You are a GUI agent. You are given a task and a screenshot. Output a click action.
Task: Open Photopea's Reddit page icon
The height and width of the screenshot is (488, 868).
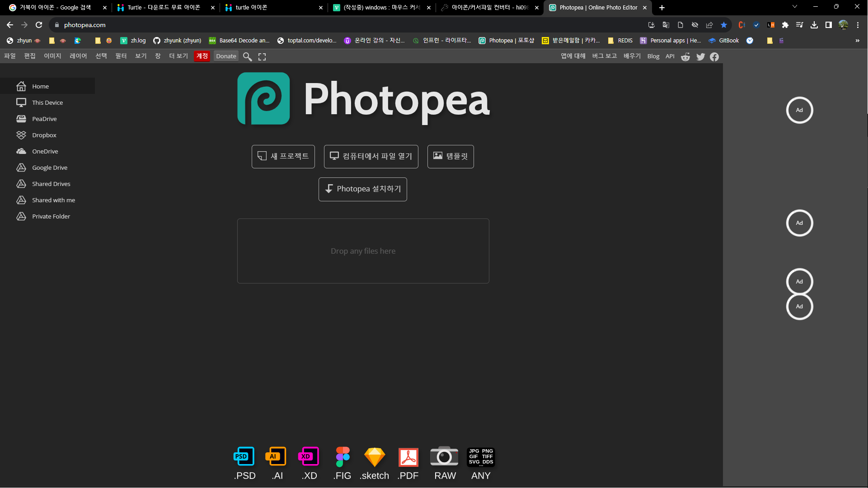pos(685,56)
